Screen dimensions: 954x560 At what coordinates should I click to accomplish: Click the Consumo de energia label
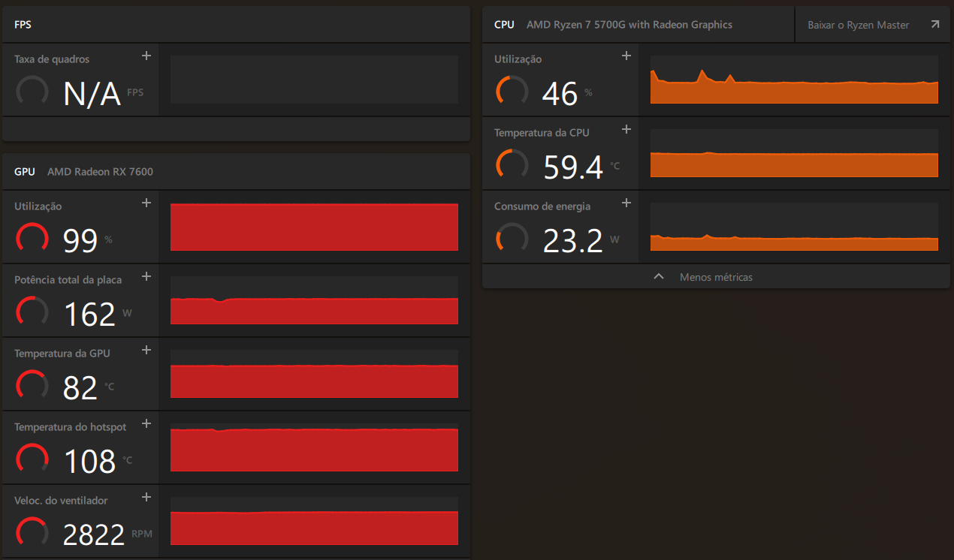542,206
